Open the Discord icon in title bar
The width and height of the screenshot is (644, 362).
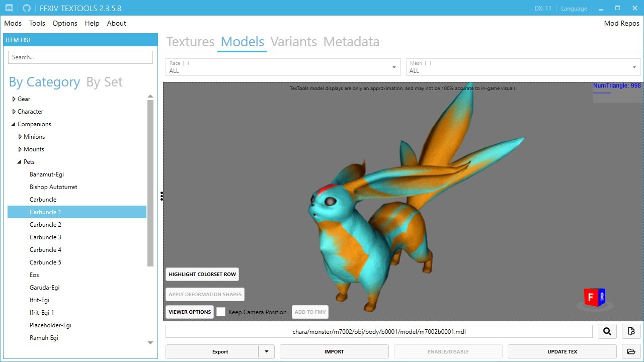point(9,9)
